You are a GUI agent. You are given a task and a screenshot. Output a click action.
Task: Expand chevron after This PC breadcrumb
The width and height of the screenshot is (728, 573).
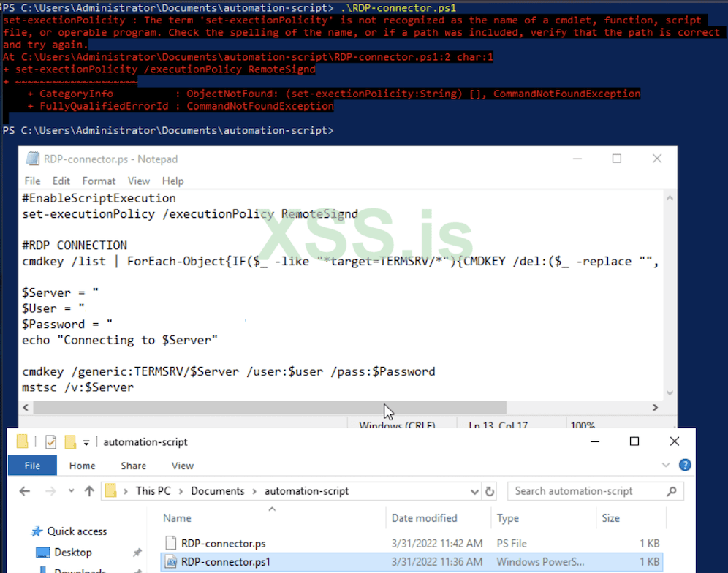point(181,491)
